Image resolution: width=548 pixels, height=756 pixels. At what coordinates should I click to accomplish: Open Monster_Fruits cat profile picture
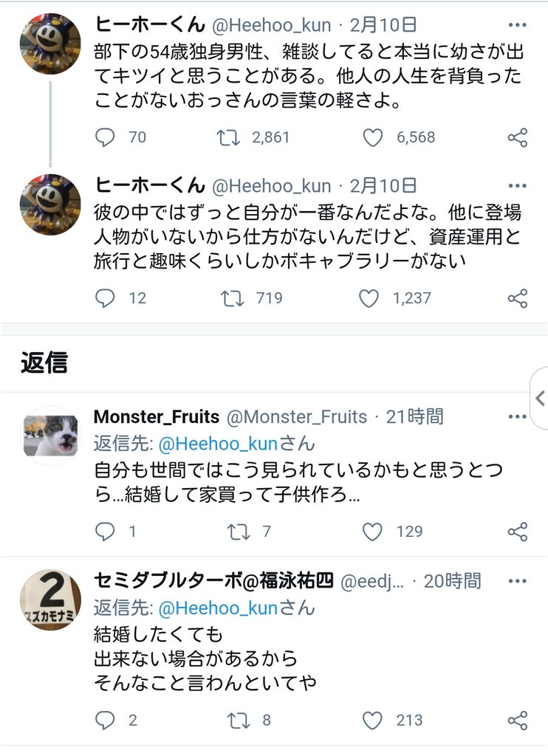[51, 436]
